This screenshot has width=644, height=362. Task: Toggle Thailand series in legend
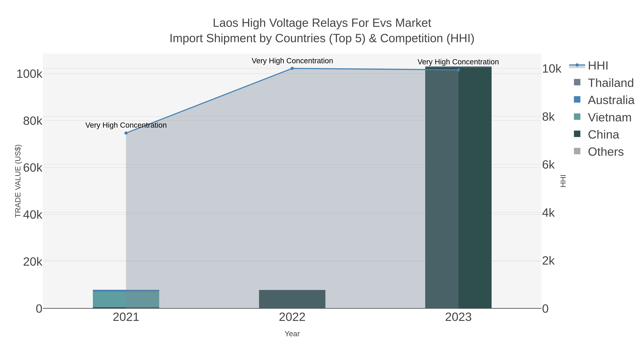(x=604, y=83)
